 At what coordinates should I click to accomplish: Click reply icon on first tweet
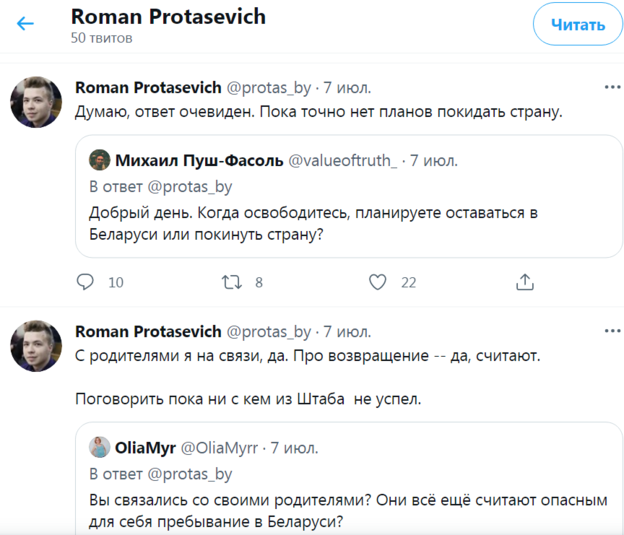86,282
